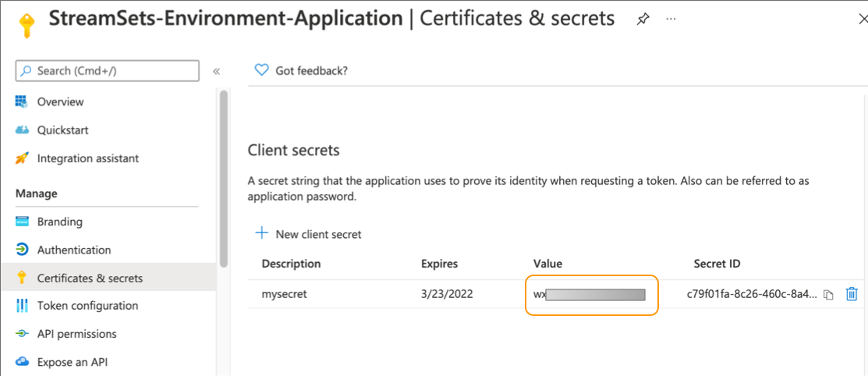Screen dimensions: 868x376
Task: Click the Branding card icon
Action: click(22, 222)
